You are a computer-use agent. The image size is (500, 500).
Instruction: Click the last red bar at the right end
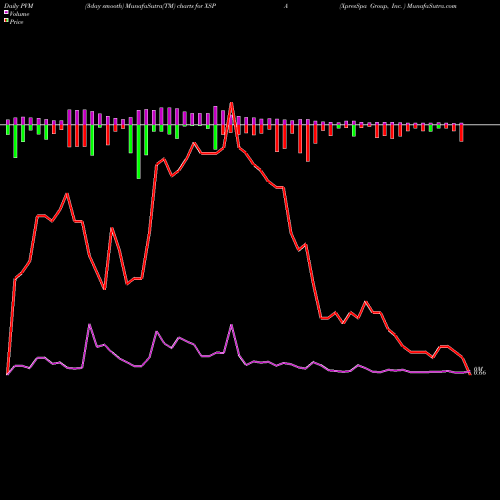[x=461, y=133]
